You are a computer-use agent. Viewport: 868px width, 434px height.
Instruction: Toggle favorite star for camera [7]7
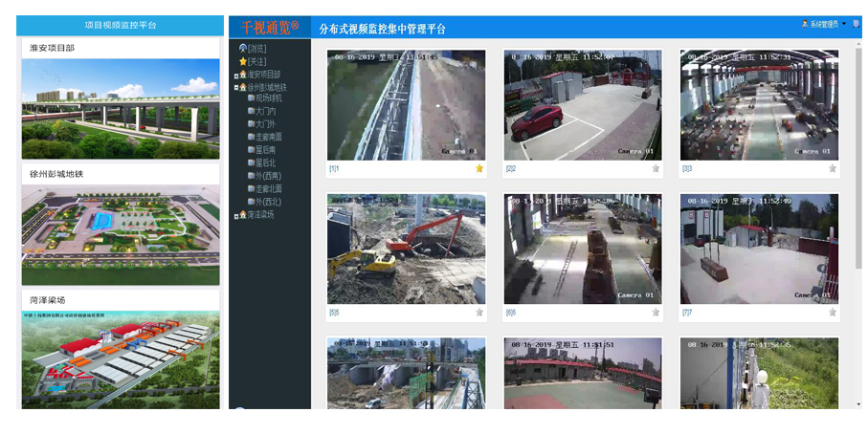pyautogui.click(x=833, y=313)
